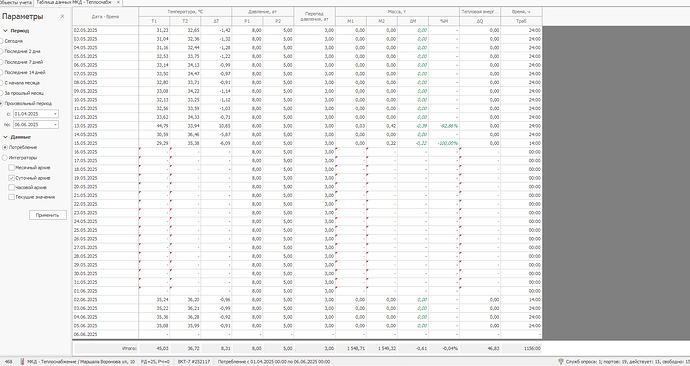690x366 pixels.
Task: Click the Температура, °C group header
Action: point(185,12)
